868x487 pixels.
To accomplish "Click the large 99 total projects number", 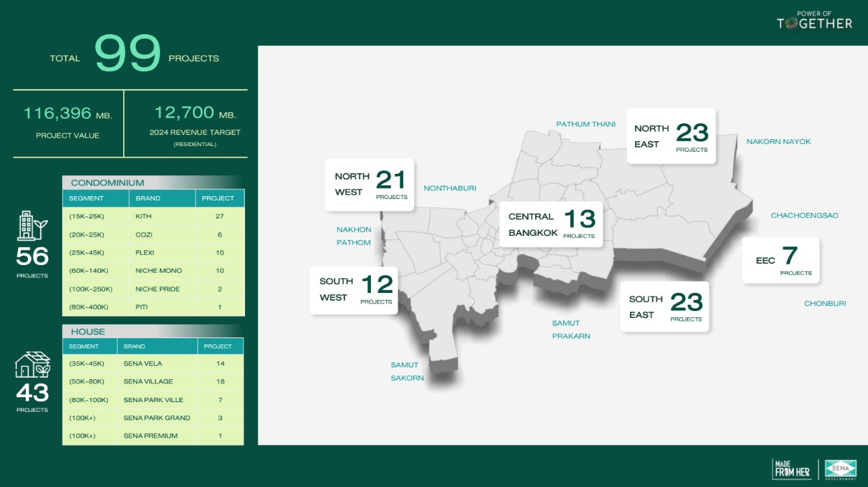I will 127,55.
